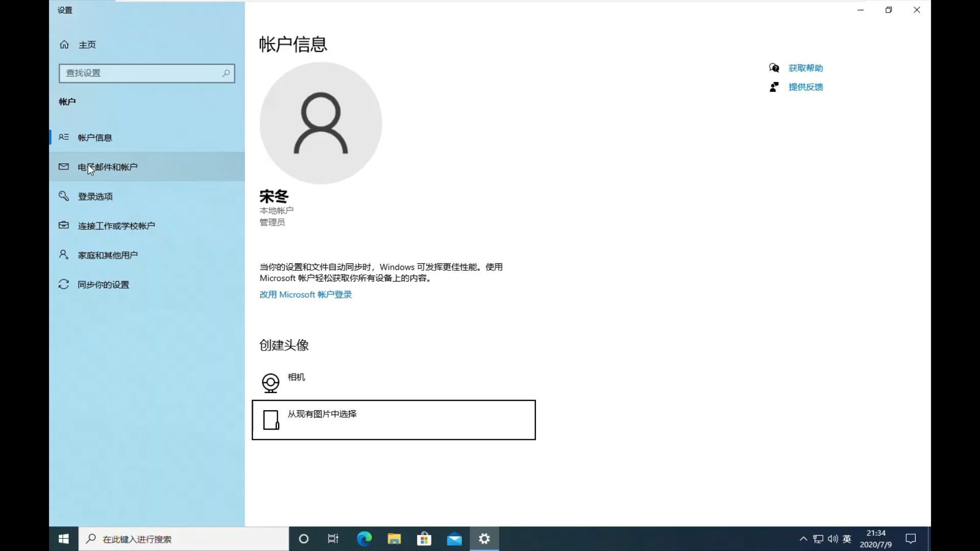Focus the 查找设置 search field

(147, 73)
